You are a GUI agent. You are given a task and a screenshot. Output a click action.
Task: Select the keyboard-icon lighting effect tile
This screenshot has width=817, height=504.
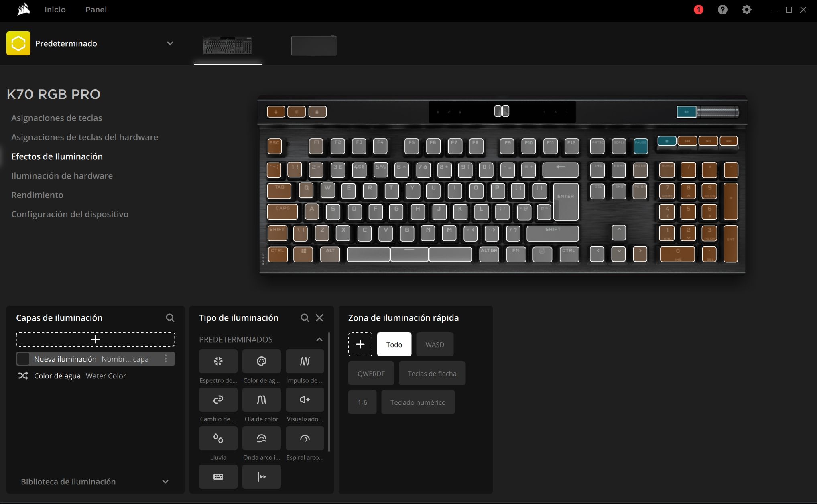(x=218, y=477)
